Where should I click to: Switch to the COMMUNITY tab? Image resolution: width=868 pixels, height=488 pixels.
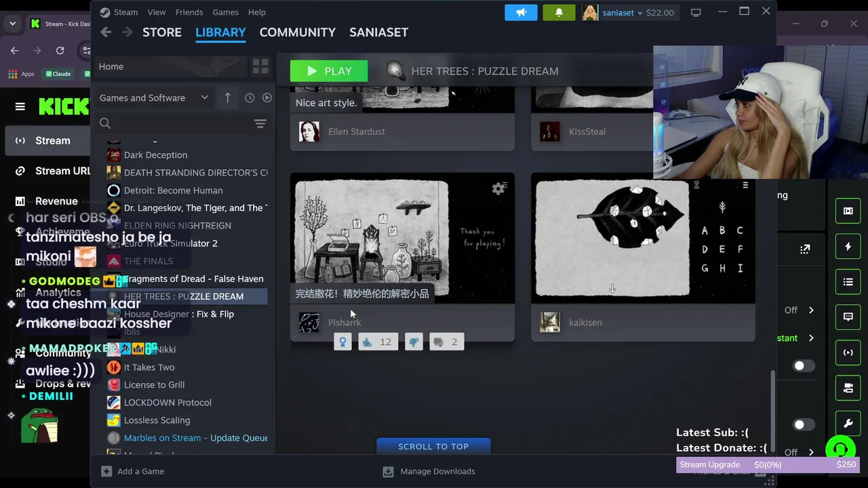click(x=298, y=32)
